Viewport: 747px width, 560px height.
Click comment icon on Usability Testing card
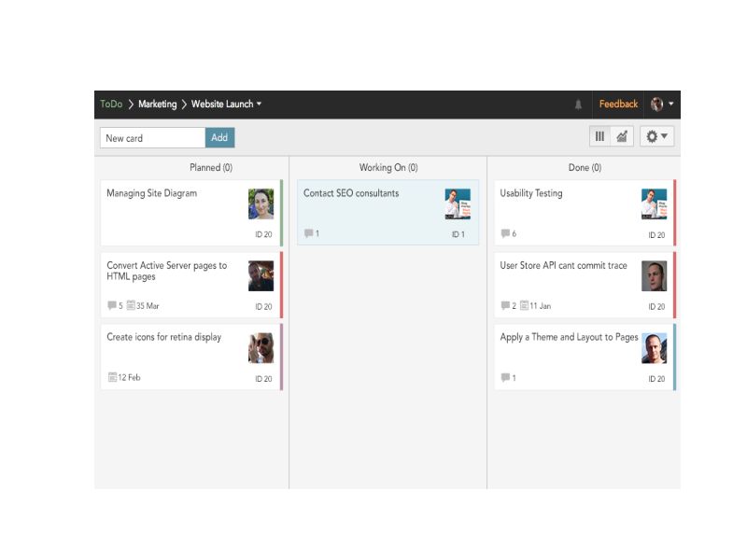tap(505, 233)
